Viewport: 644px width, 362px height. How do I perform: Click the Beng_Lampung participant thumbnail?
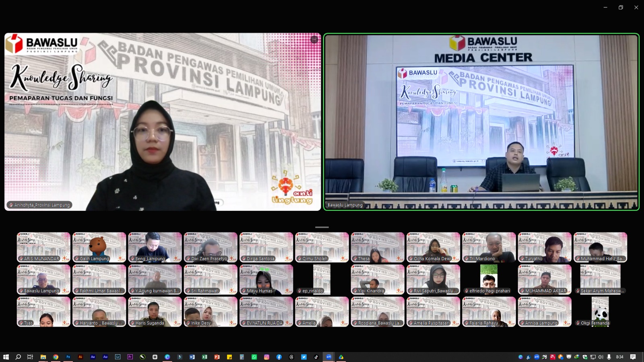(x=155, y=247)
